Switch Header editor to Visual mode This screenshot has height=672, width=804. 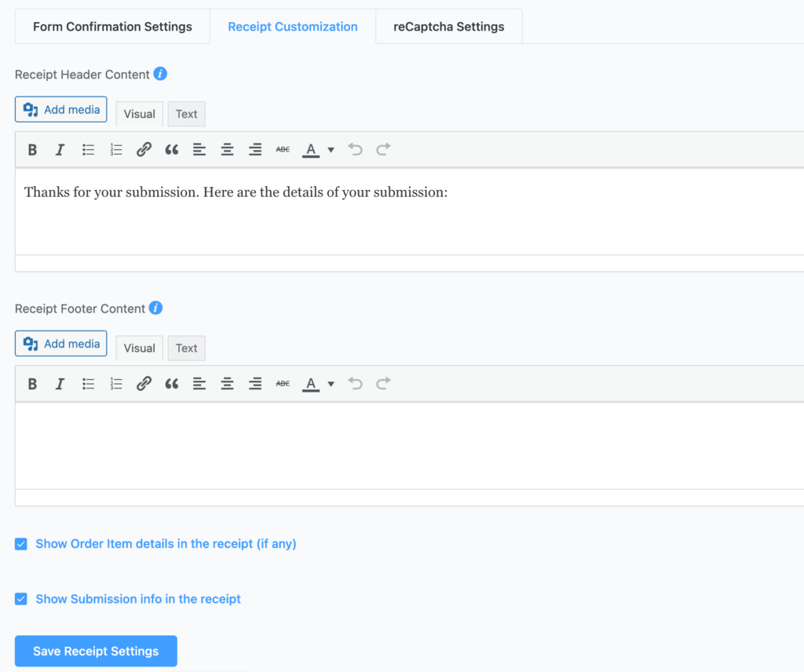pos(140,114)
